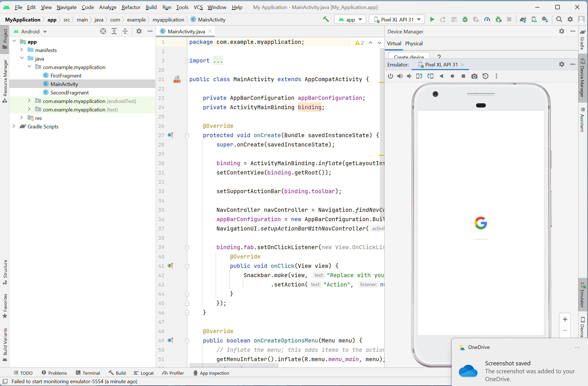Expand the Gradle Scripts tree item
This screenshot has width=588, height=386.
pyautogui.click(x=13, y=126)
